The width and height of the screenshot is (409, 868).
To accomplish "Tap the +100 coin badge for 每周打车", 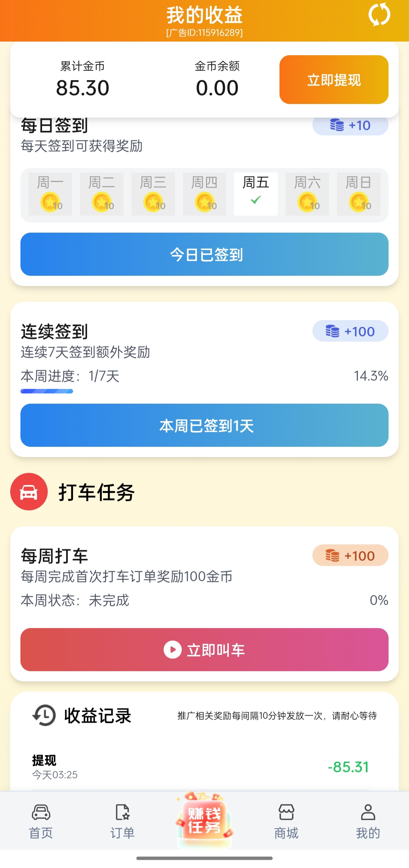I will [350, 555].
